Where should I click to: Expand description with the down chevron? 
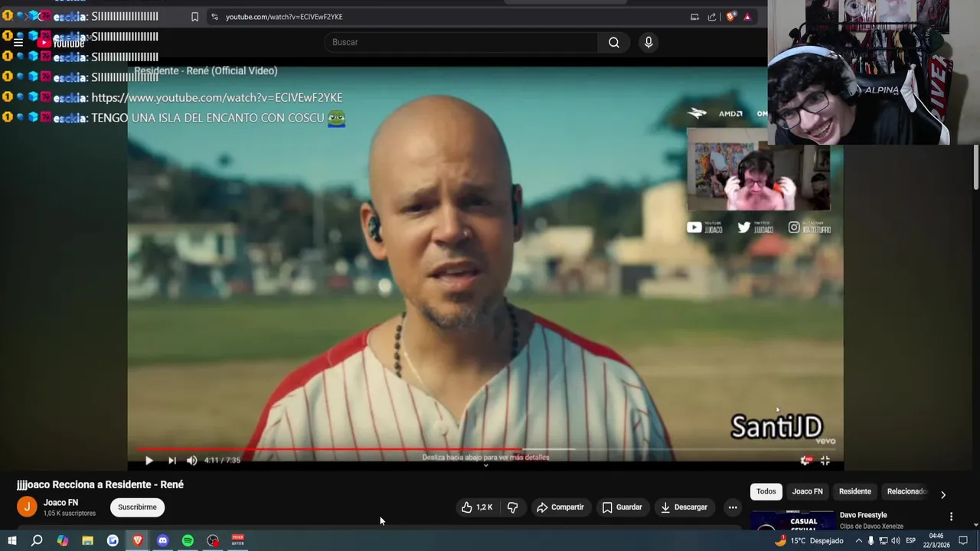[485, 465]
